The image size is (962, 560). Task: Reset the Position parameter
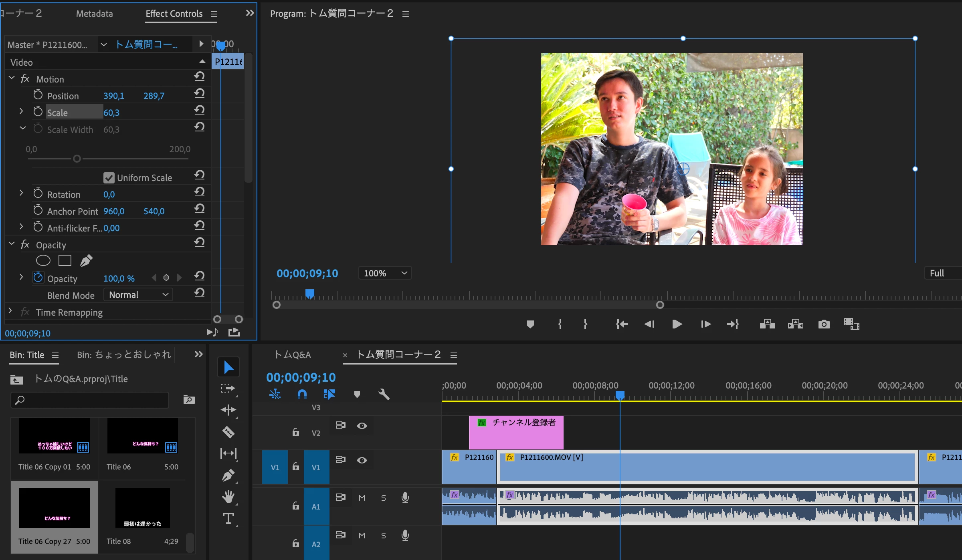pyautogui.click(x=199, y=94)
